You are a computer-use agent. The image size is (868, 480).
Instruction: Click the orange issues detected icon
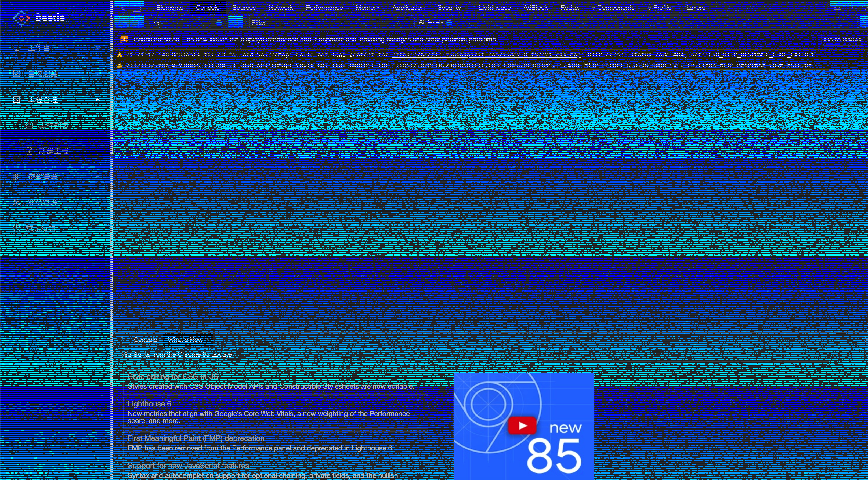click(x=124, y=39)
